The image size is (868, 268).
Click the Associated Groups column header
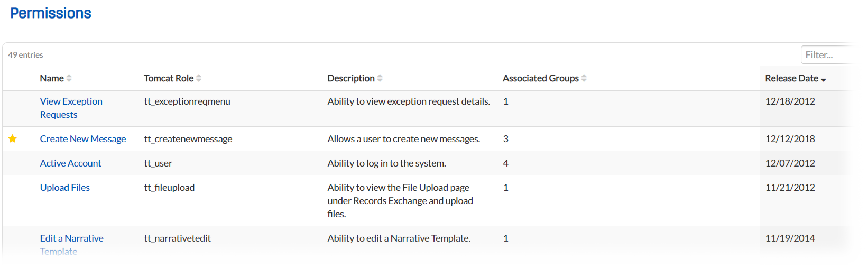pyautogui.click(x=541, y=78)
